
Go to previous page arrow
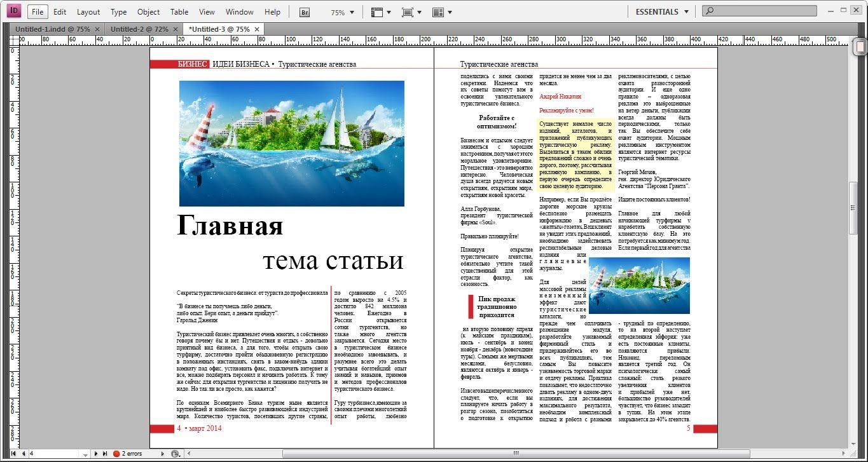[x=24, y=454]
